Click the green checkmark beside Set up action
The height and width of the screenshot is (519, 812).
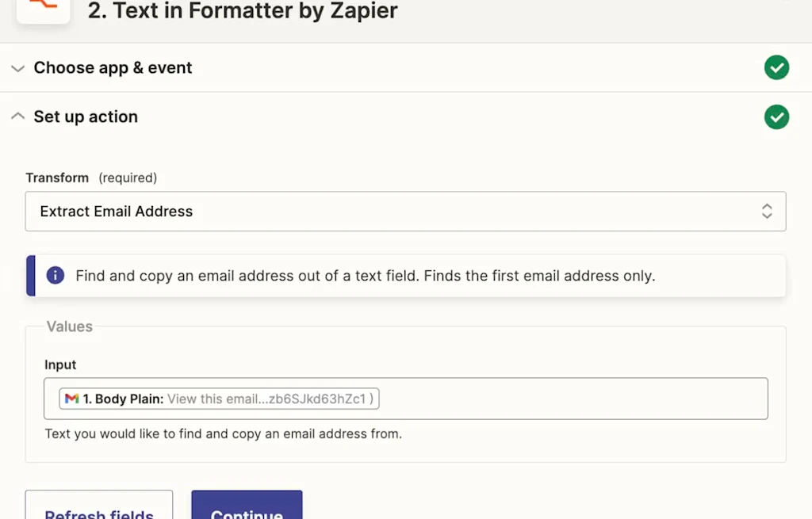tap(776, 116)
